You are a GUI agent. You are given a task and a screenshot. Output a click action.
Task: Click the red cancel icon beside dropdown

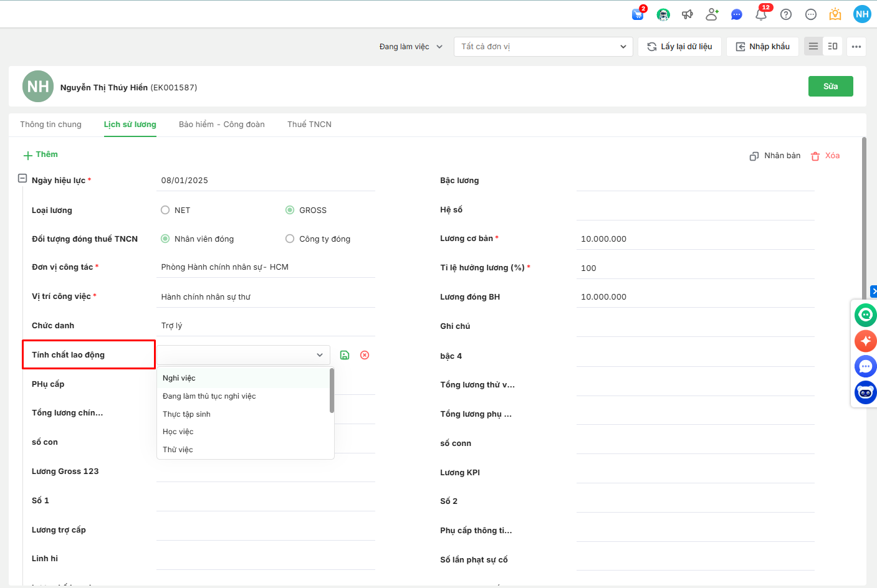365,355
